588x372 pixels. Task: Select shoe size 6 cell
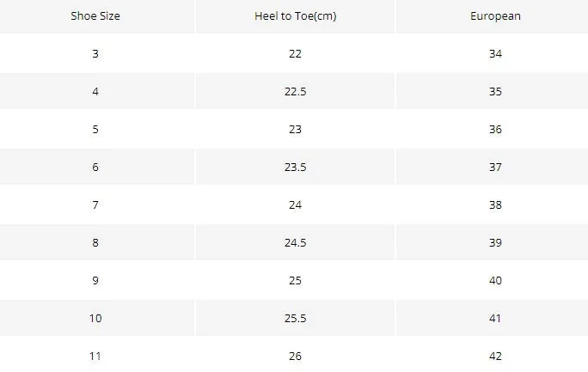[95, 167]
